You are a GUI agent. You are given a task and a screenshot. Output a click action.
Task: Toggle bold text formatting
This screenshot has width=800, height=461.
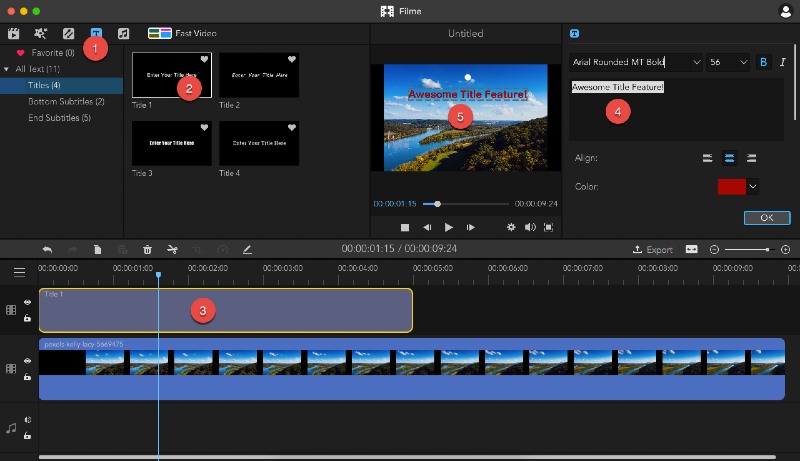[763, 62]
